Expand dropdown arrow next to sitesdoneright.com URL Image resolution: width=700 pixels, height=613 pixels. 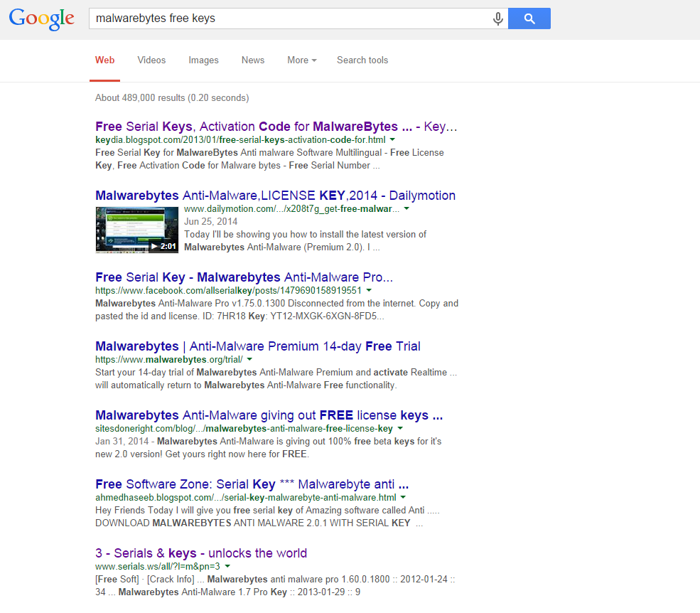400,429
